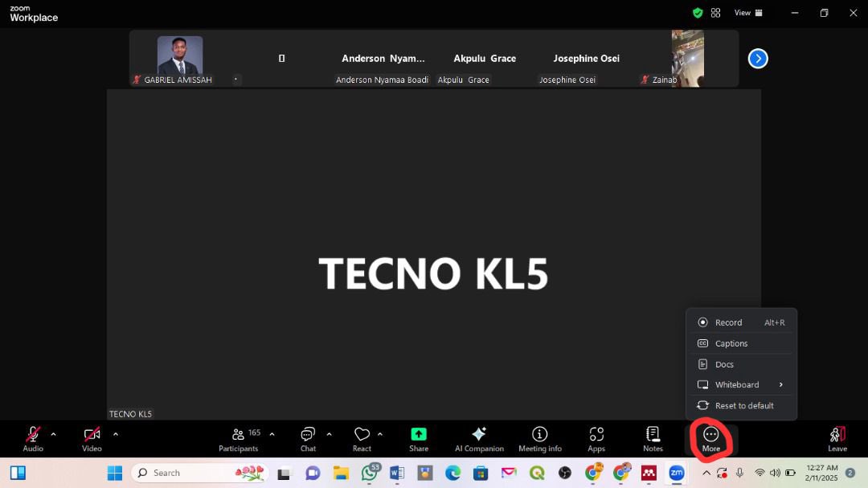Expand chat options arrow beside Chat
The image size is (868, 488).
[329, 435]
